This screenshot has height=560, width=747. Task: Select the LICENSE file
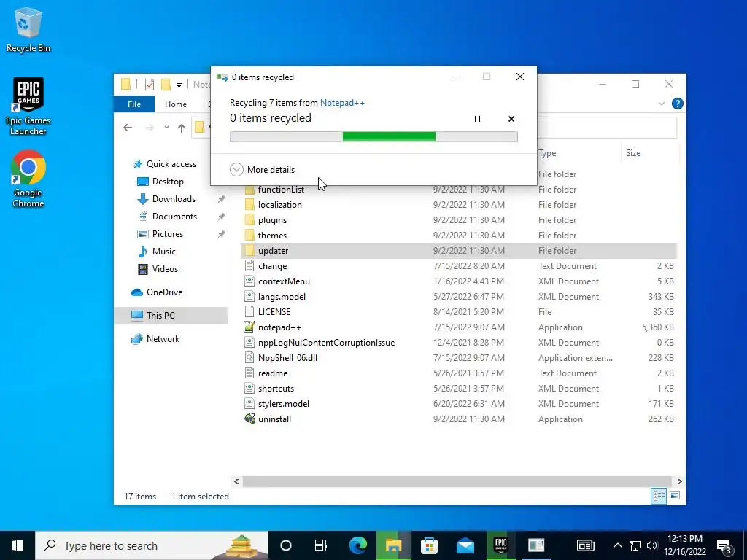point(274,312)
